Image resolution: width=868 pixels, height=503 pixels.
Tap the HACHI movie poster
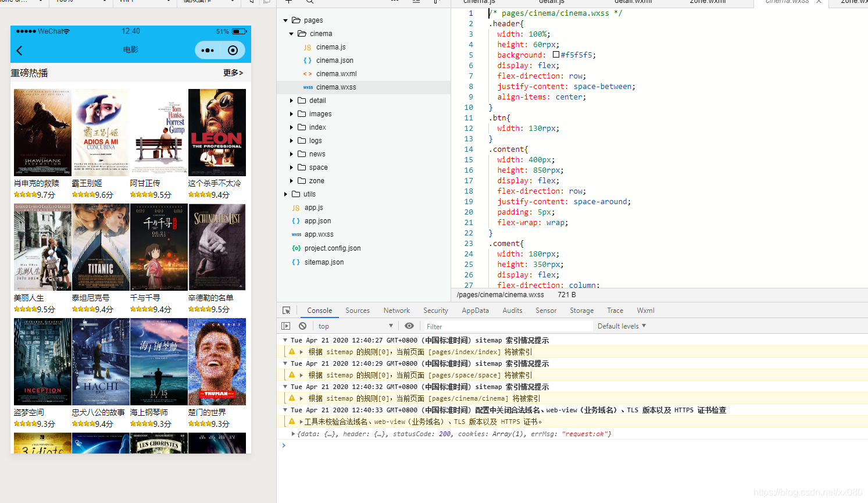(x=101, y=362)
